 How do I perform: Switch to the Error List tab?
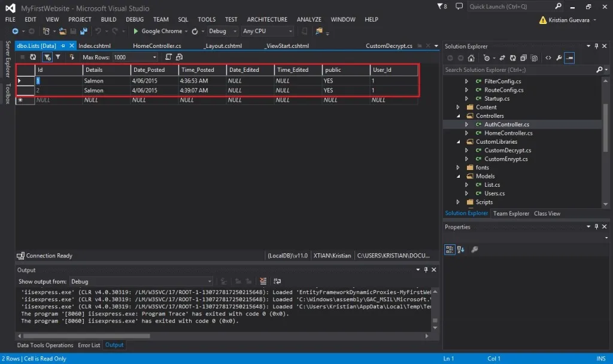point(89,345)
